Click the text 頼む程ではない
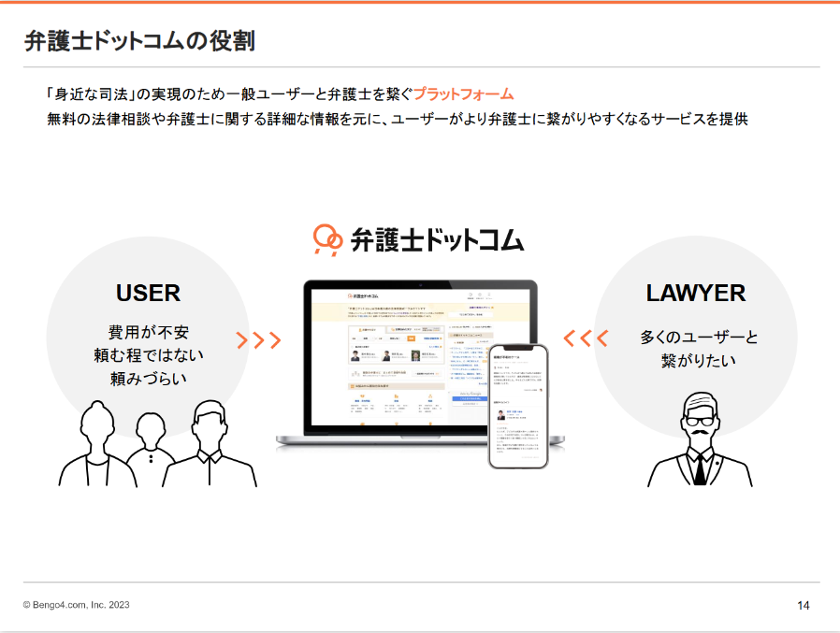 click(x=149, y=355)
